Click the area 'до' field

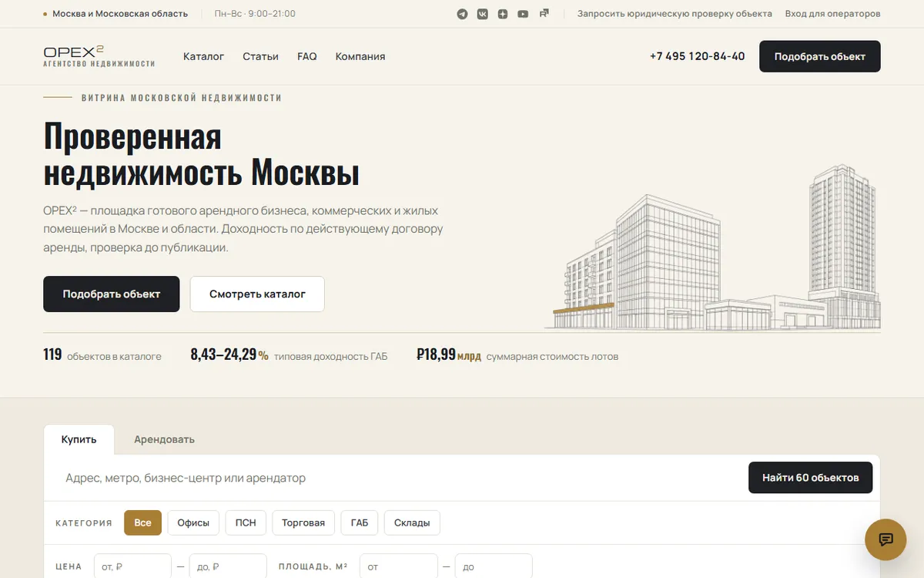[x=494, y=566]
